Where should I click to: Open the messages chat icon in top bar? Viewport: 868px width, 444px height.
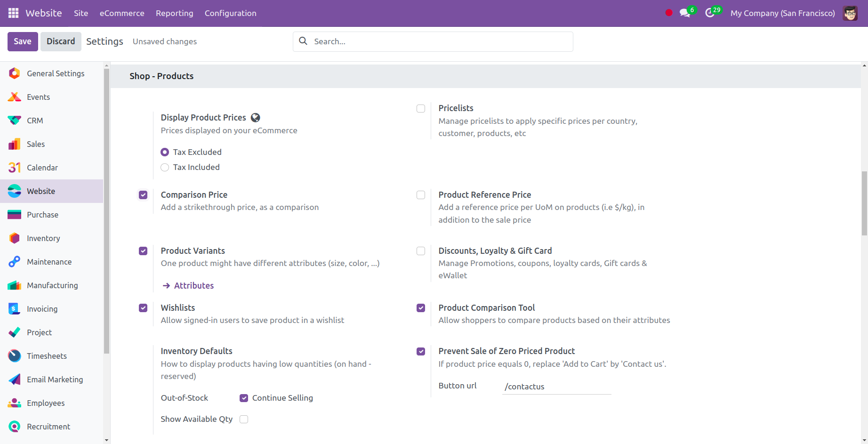pyautogui.click(x=684, y=13)
